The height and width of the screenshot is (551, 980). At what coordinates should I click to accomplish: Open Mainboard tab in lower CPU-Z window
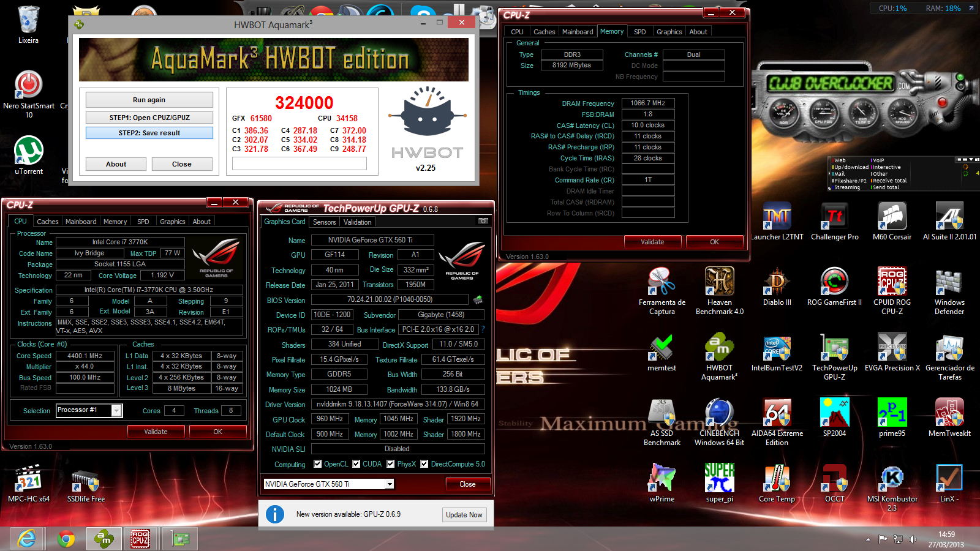point(81,222)
